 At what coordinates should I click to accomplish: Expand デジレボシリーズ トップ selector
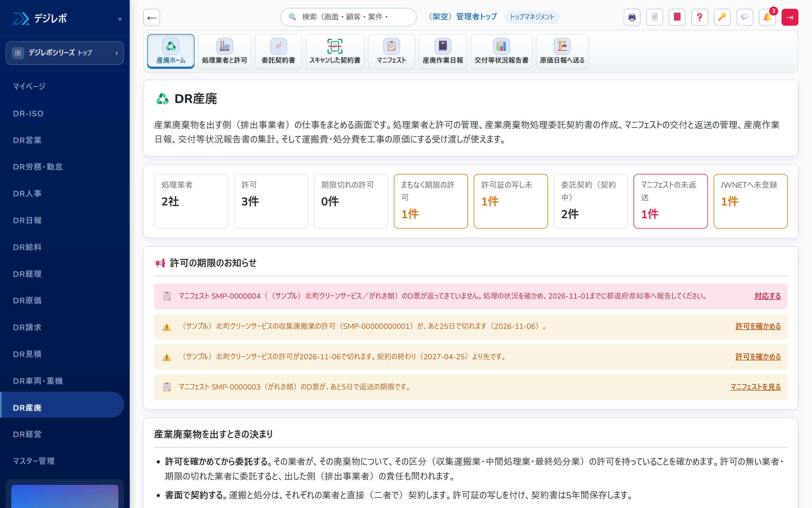coord(65,53)
